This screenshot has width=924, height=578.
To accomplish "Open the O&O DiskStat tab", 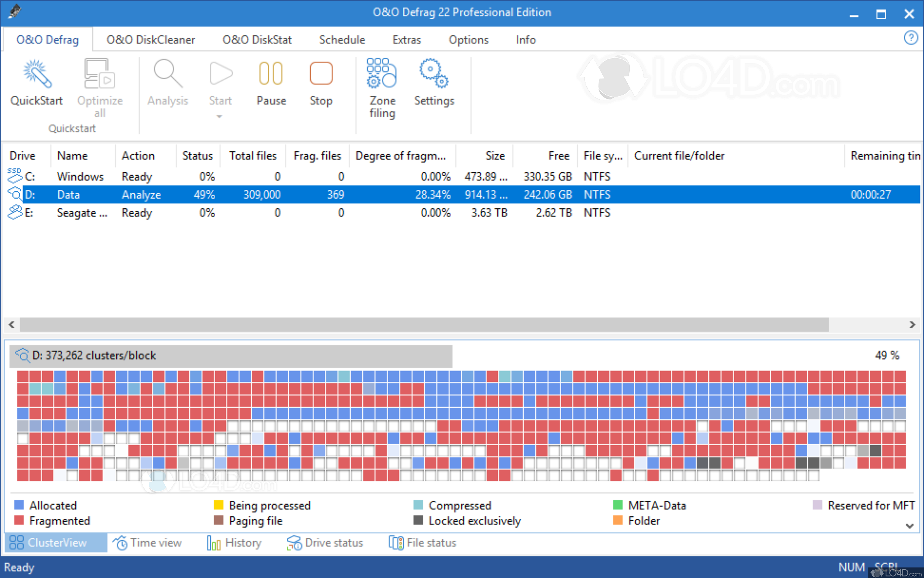I will [x=257, y=40].
